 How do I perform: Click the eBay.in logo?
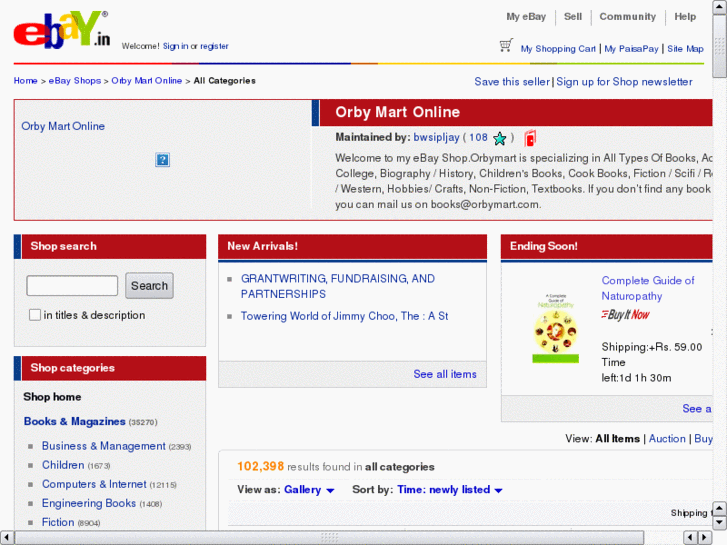click(62, 30)
